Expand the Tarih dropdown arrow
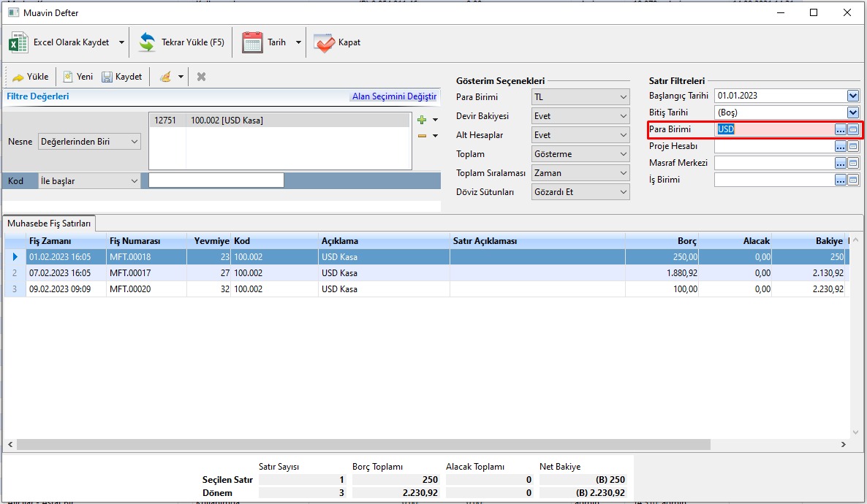This screenshot has width=867, height=504. pyautogui.click(x=298, y=42)
